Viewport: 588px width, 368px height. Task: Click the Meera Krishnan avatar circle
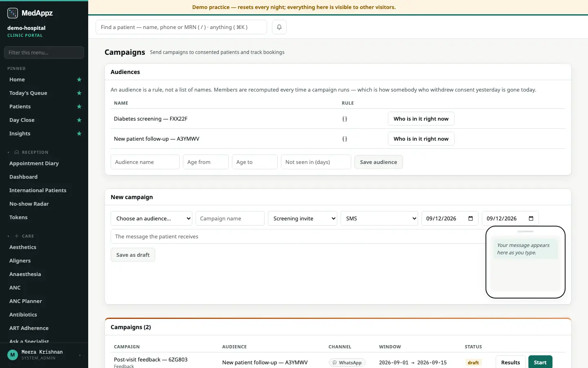[13, 355]
